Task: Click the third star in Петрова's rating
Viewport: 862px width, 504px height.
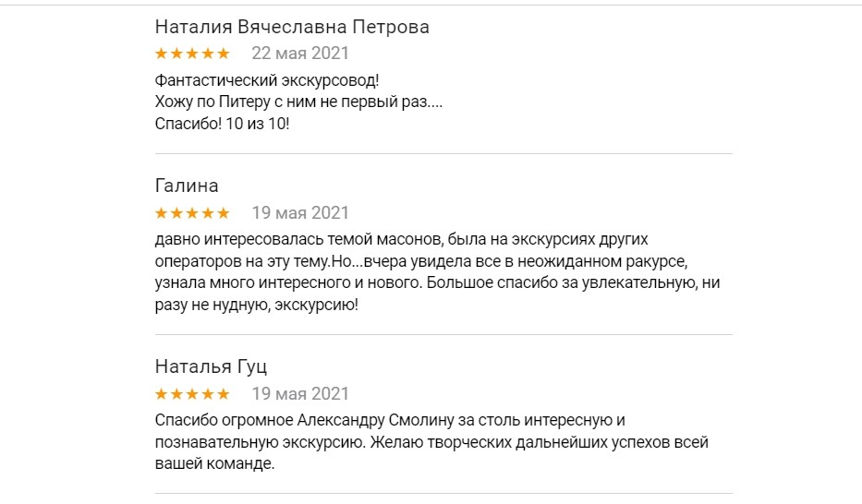Action: coord(192,54)
